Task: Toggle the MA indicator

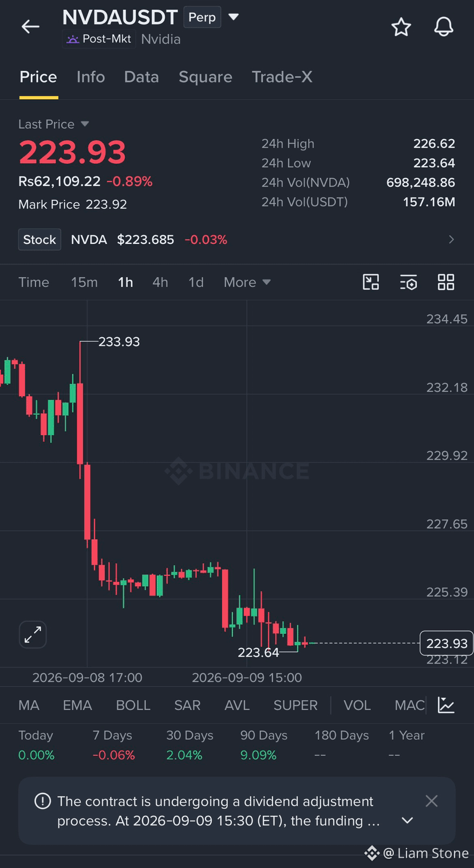Action: (x=29, y=705)
